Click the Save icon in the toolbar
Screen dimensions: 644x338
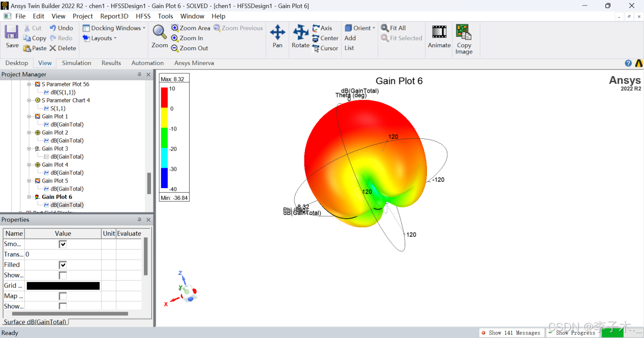(x=12, y=33)
